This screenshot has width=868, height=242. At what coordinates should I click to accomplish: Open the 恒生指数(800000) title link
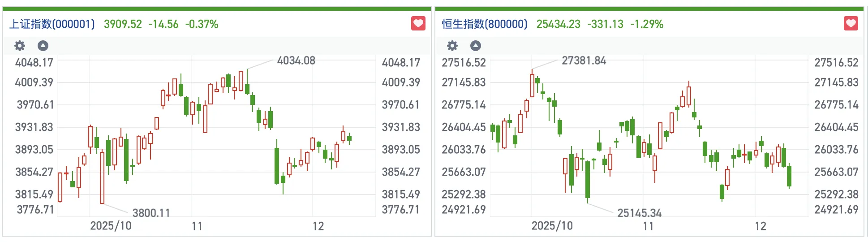coord(485,24)
